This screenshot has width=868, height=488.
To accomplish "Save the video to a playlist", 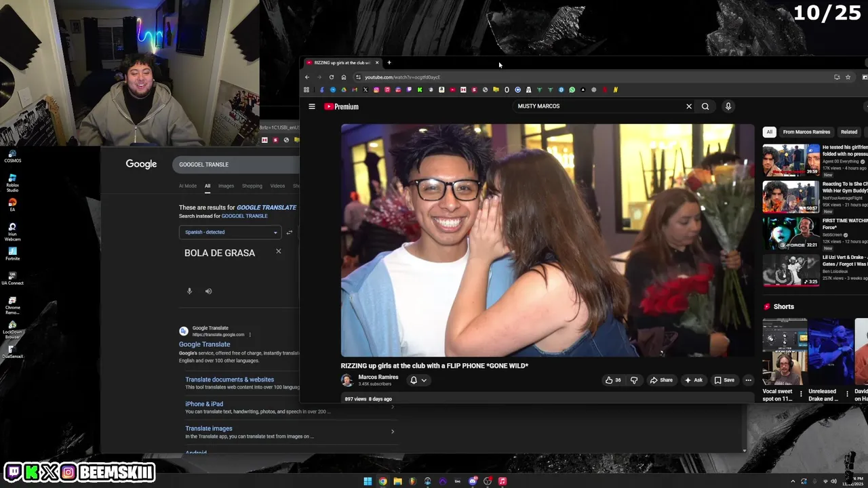I will [x=724, y=380].
